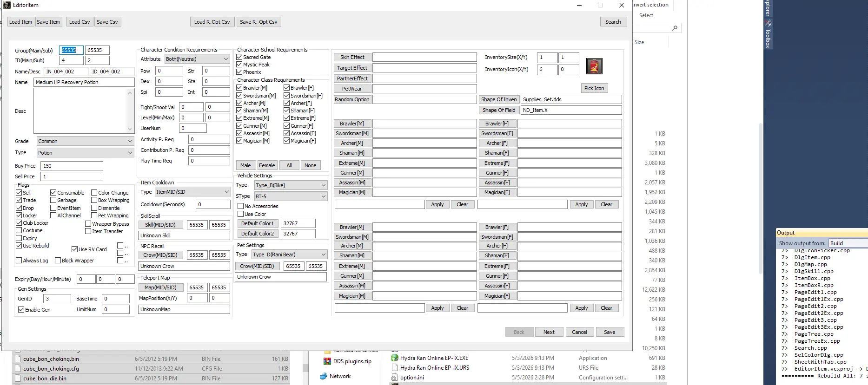Viewport: 868px width, 385px height.
Task: Toggle the Brawler[M] class requirement checkbox
Action: (239, 88)
